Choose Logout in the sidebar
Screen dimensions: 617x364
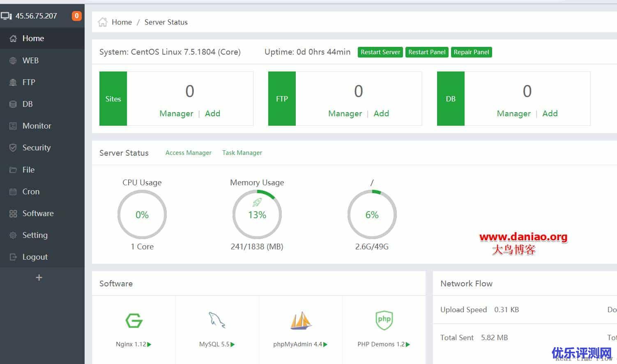(42, 257)
